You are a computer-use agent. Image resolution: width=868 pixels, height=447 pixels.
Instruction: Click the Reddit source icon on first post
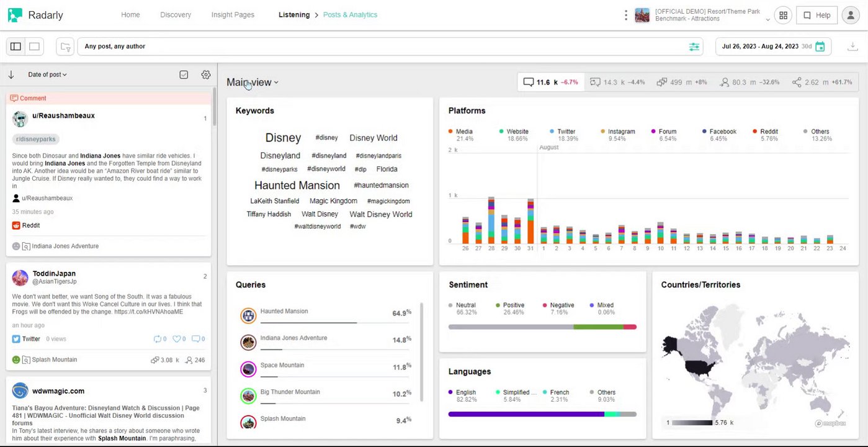pyautogui.click(x=16, y=225)
